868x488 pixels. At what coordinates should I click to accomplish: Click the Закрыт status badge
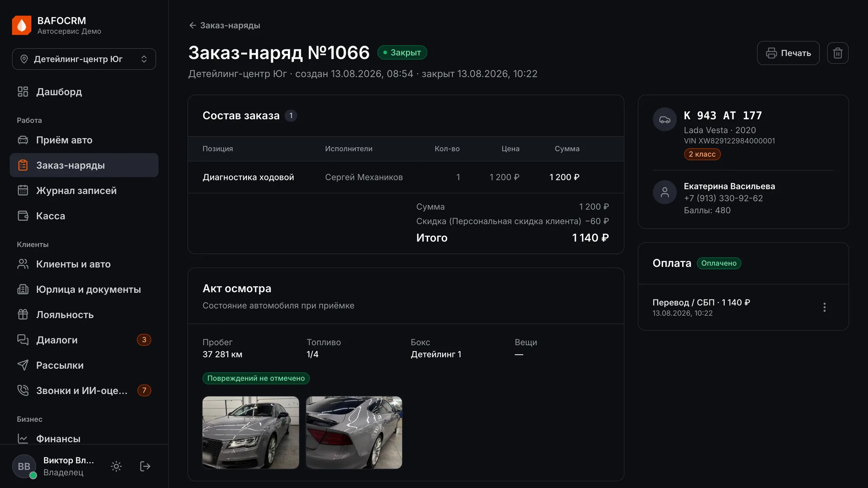click(402, 53)
